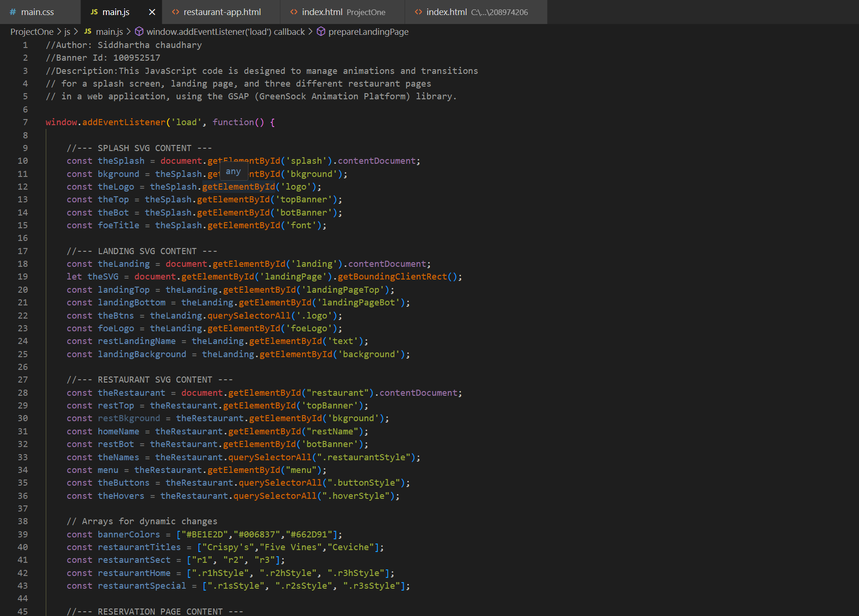Viewport: 859px width, 616px height.
Task: Open the ProjectOne breadcrumb folder
Action: click(x=32, y=32)
